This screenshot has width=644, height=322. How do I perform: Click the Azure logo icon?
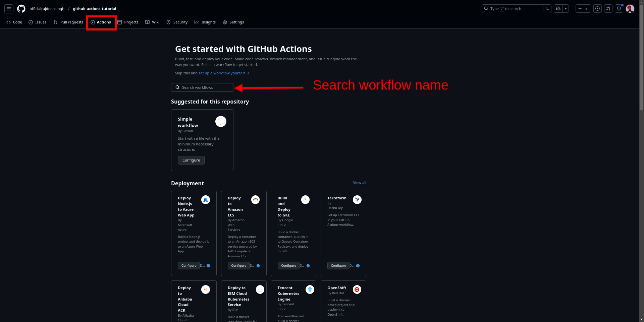click(206, 200)
